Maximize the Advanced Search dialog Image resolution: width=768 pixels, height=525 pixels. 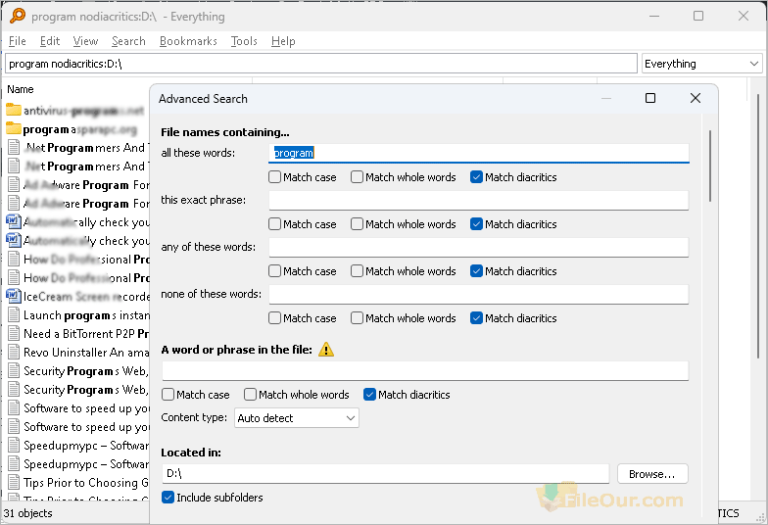pyautogui.click(x=650, y=98)
